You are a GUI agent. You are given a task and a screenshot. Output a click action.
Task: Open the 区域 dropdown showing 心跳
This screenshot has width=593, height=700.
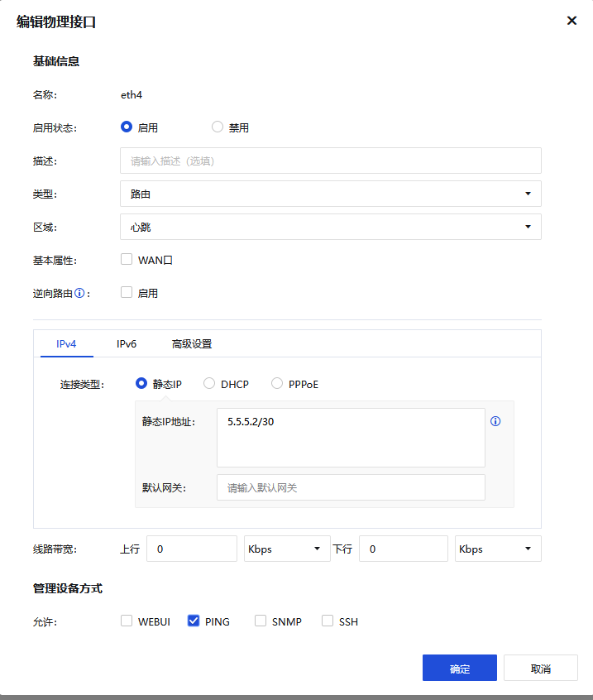pos(331,227)
